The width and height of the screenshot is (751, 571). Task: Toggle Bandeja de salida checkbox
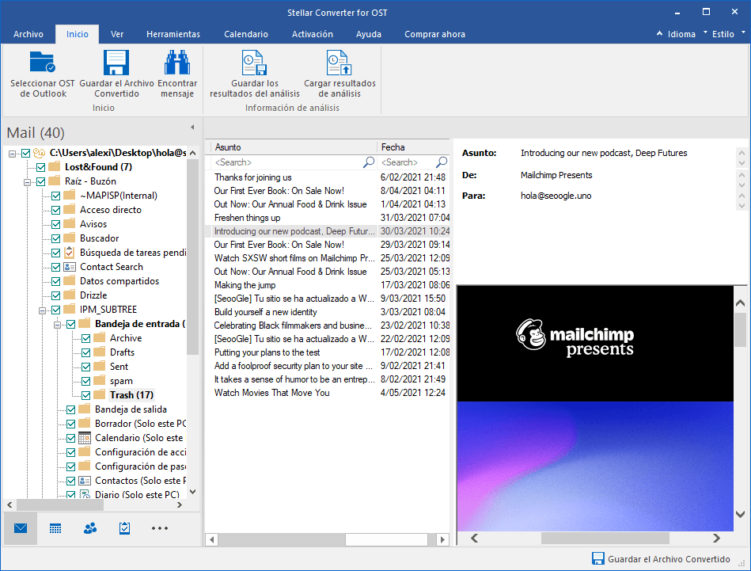click(x=71, y=410)
